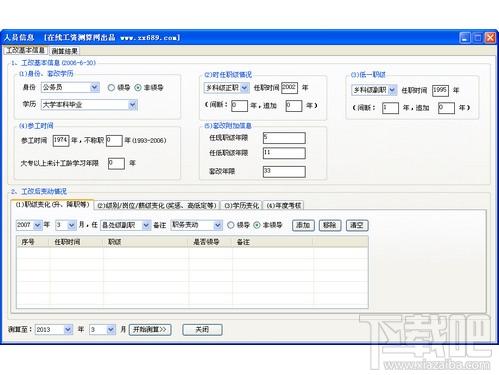The width and height of the screenshot is (499, 375).
Task: Click the 低一职级 任职时间 field 1995
Action: click(440, 90)
